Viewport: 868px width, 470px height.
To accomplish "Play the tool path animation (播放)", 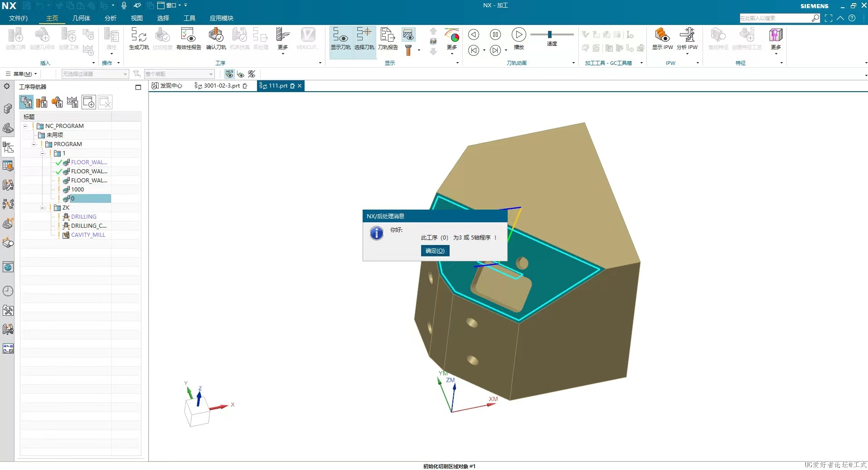I will (x=519, y=38).
